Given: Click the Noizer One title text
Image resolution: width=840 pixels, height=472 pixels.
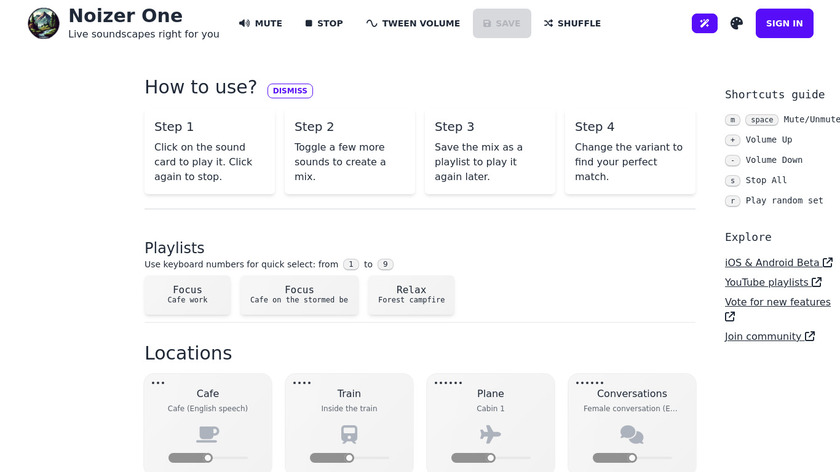Looking at the screenshot, I should pyautogui.click(x=125, y=16).
